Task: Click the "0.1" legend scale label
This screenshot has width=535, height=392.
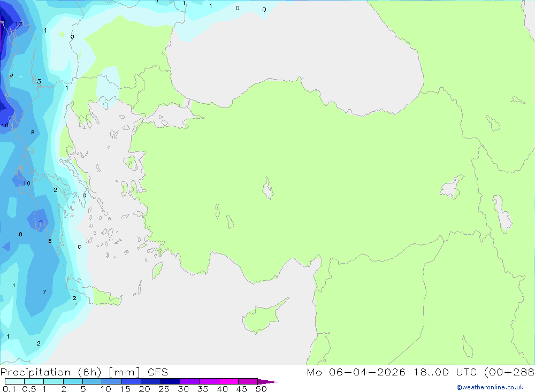Action: 9,389
